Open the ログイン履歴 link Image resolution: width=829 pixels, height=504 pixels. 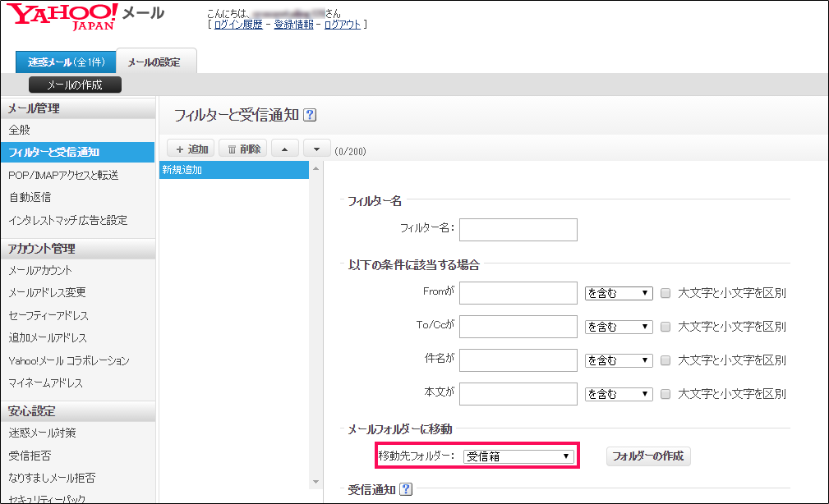(237, 25)
